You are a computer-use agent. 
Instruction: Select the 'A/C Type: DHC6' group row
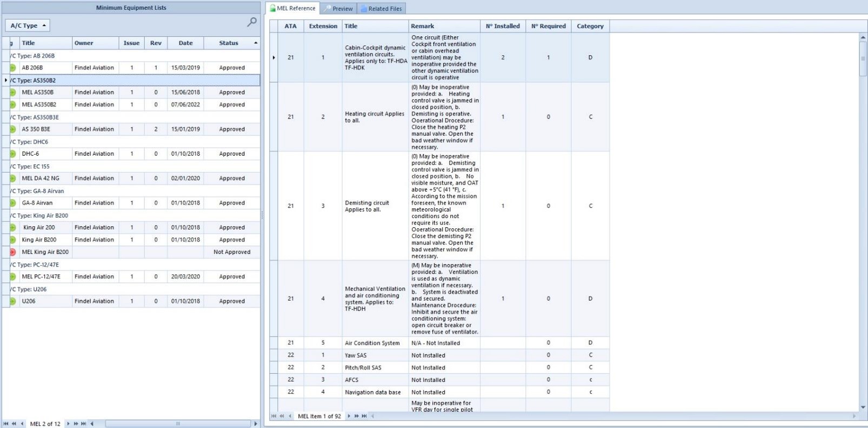click(131, 142)
